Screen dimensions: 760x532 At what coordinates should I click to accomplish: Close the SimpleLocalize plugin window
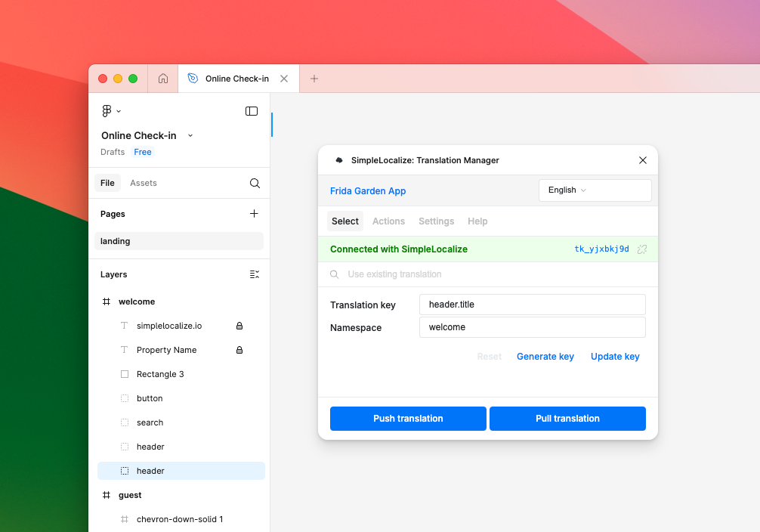tap(643, 160)
